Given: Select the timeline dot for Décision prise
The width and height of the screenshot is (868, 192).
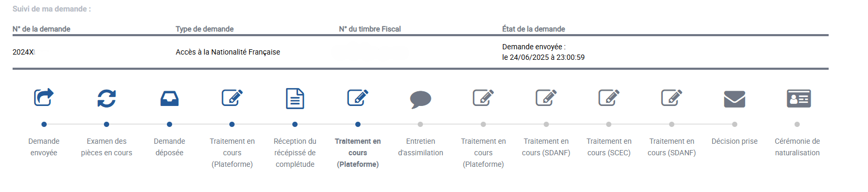Looking at the screenshot, I should click(735, 124).
